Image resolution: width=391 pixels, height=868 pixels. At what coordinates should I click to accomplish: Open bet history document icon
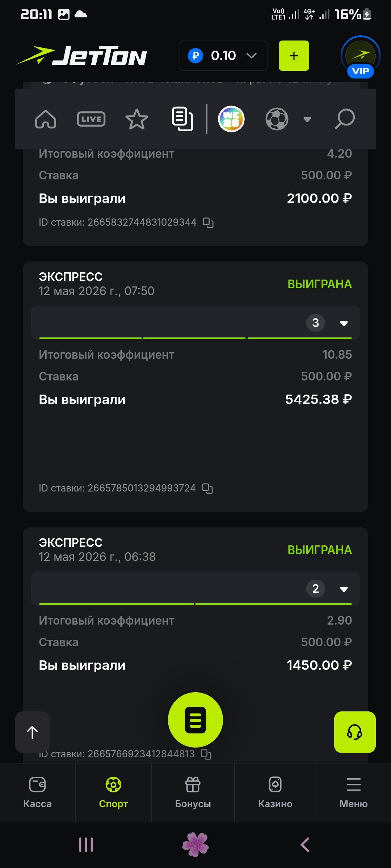(x=182, y=119)
